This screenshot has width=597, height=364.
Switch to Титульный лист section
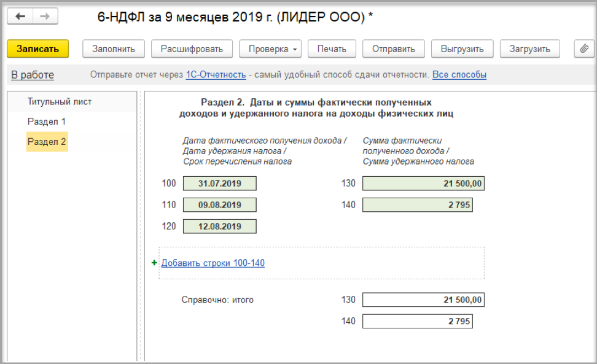pyautogui.click(x=60, y=101)
